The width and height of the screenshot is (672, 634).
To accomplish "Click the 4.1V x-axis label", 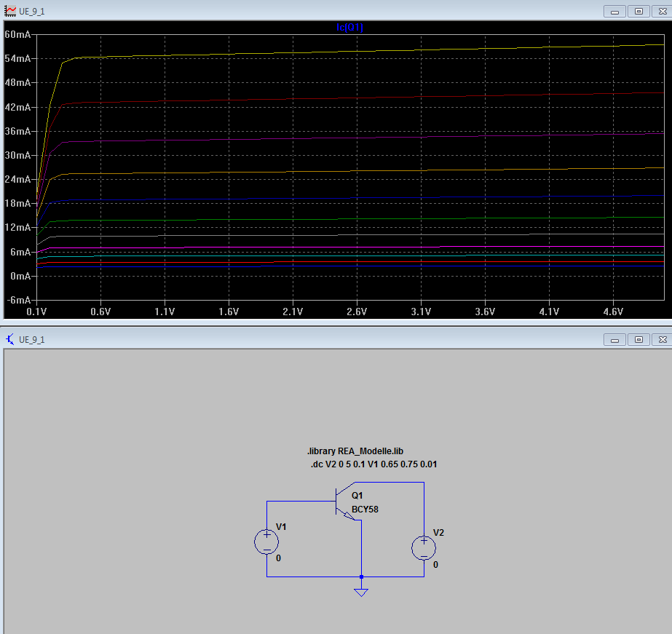I will pos(549,312).
